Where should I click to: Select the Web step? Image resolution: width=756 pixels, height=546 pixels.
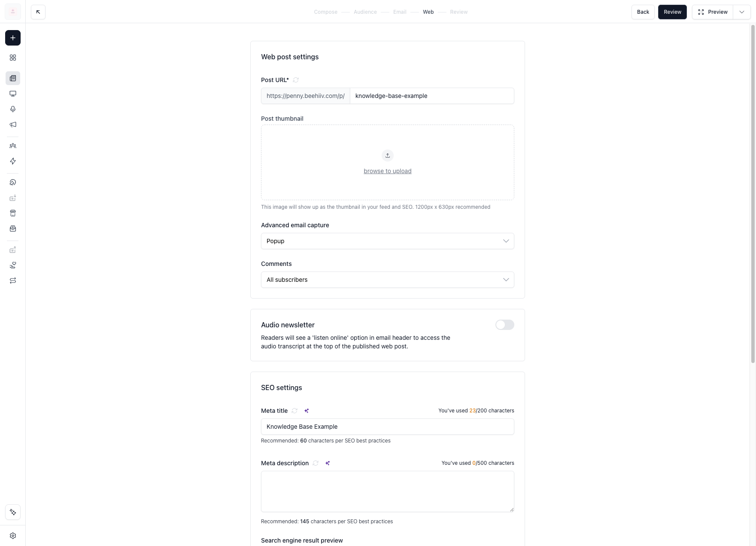pos(428,12)
